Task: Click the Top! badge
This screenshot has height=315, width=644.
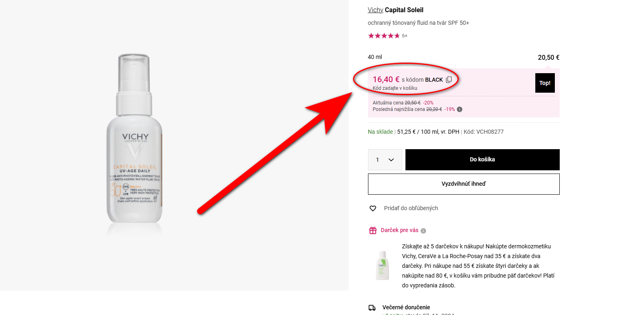Action: [x=545, y=83]
